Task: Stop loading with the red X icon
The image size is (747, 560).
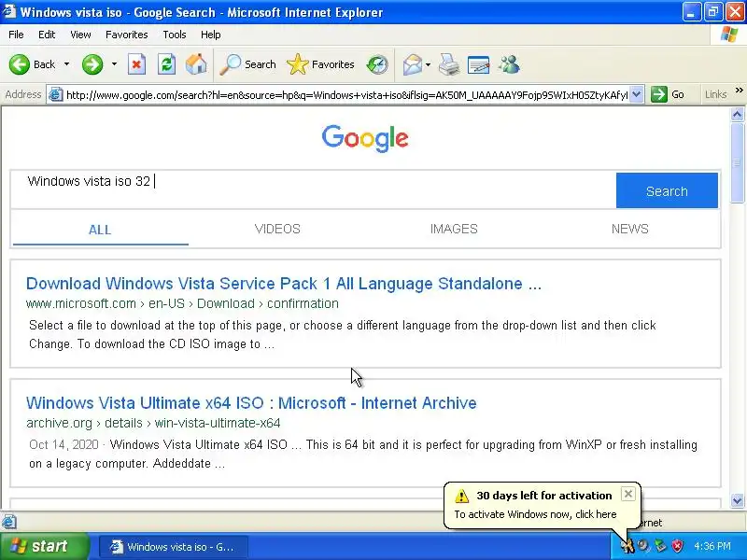Action: tap(136, 64)
